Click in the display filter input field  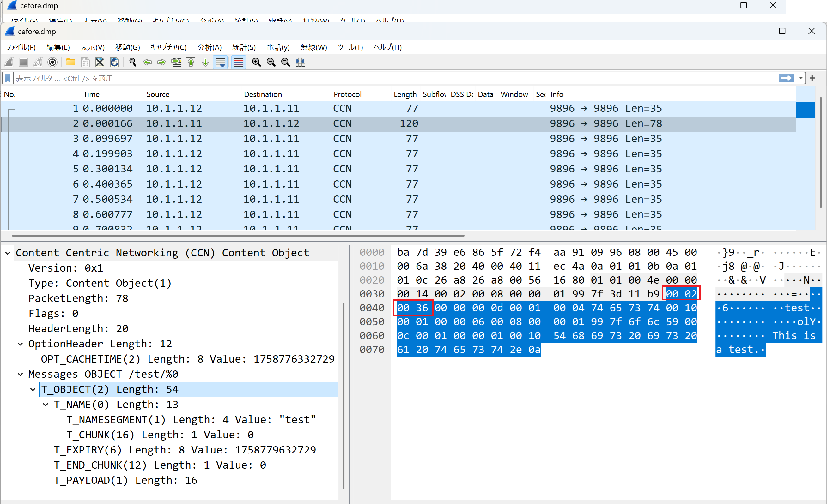[x=369, y=78]
